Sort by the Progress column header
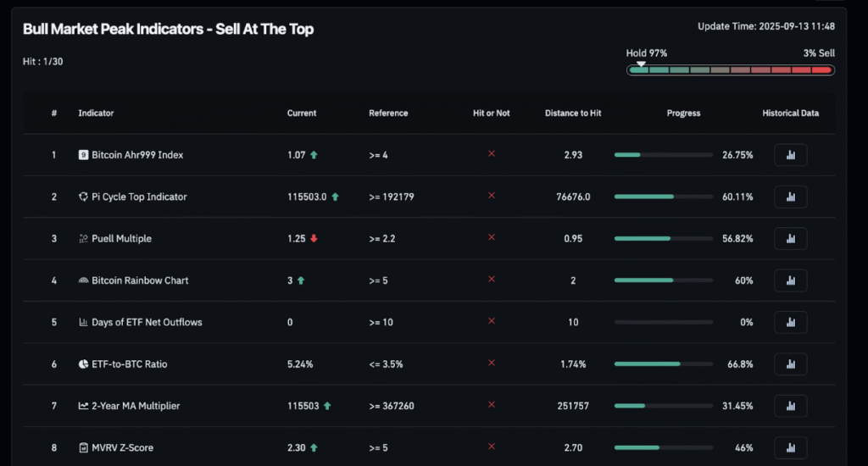The height and width of the screenshot is (466, 868). point(684,113)
